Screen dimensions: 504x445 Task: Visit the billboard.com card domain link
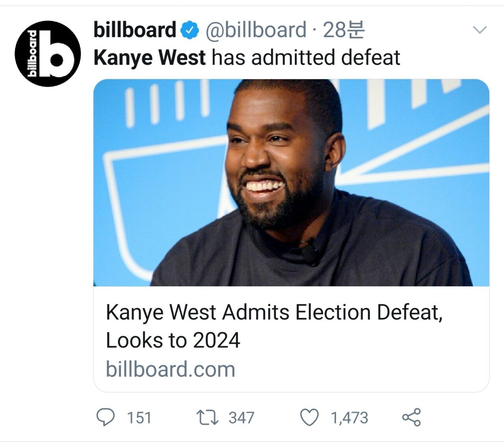pos(170,369)
